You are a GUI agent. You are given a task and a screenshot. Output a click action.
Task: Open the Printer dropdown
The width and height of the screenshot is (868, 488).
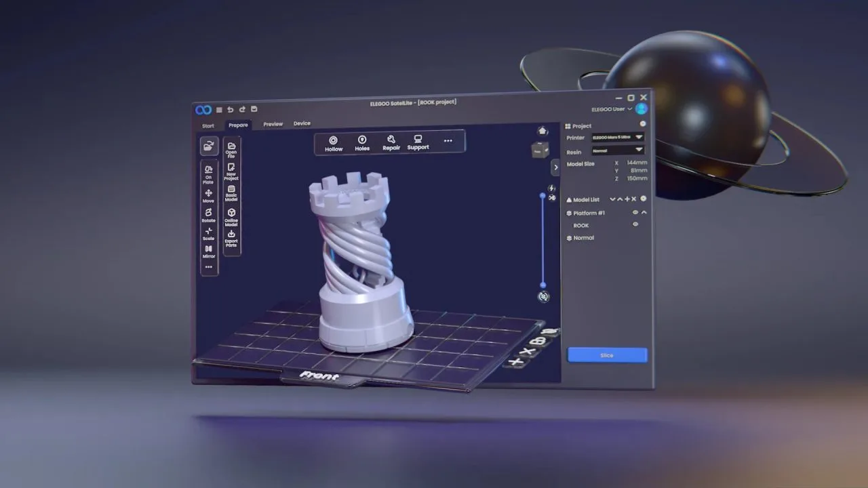[x=617, y=138]
